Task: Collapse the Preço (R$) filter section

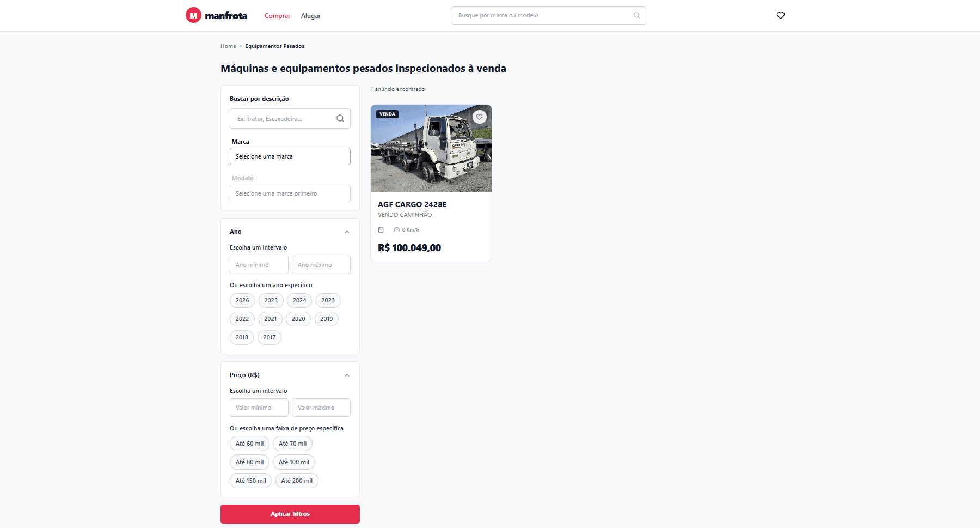Action: (x=347, y=375)
